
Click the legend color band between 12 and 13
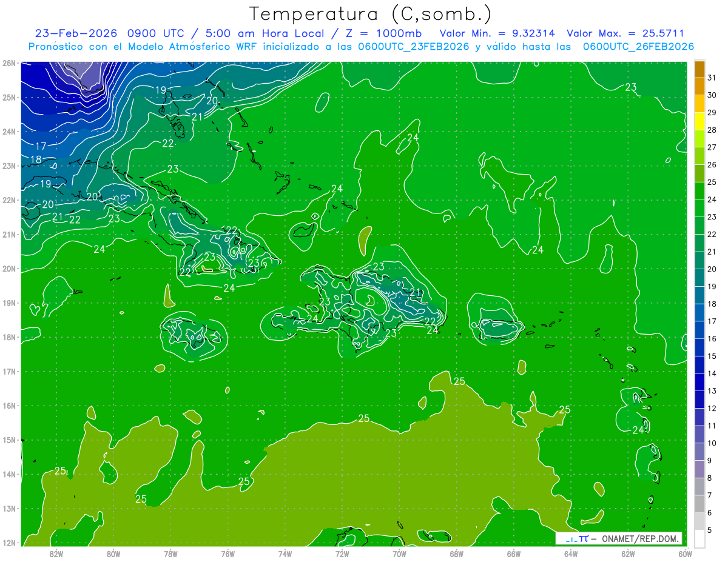pyautogui.click(x=699, y=400)
